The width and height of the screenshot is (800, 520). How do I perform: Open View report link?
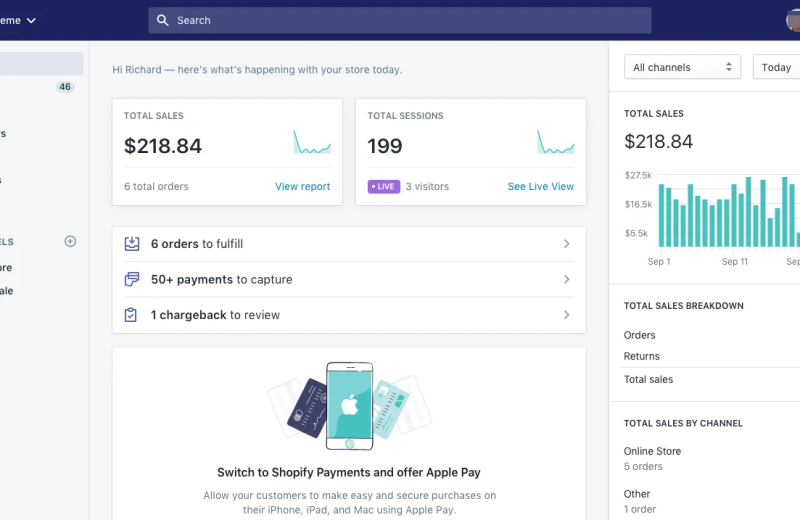point(303,186)
